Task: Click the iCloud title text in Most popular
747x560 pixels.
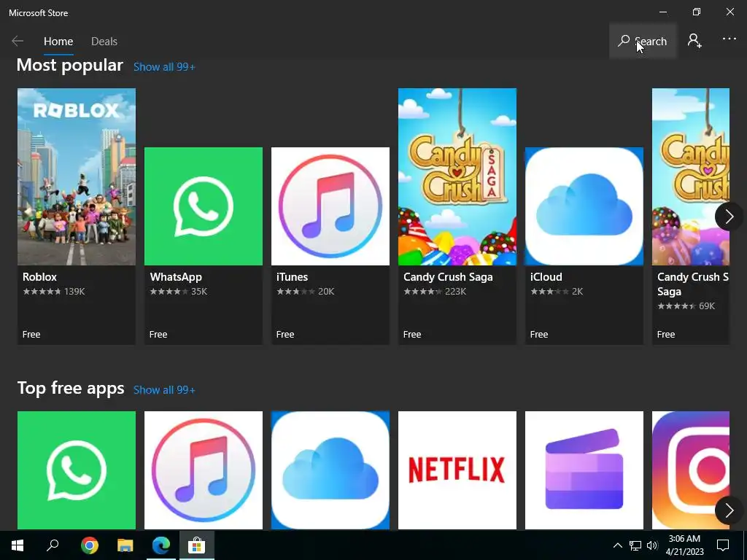Action: 546,276
